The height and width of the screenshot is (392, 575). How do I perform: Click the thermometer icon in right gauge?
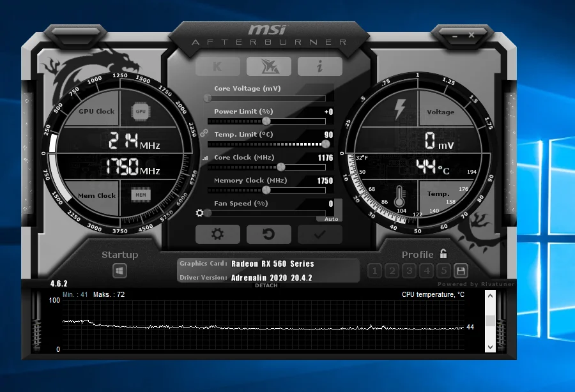click(399, 196)
